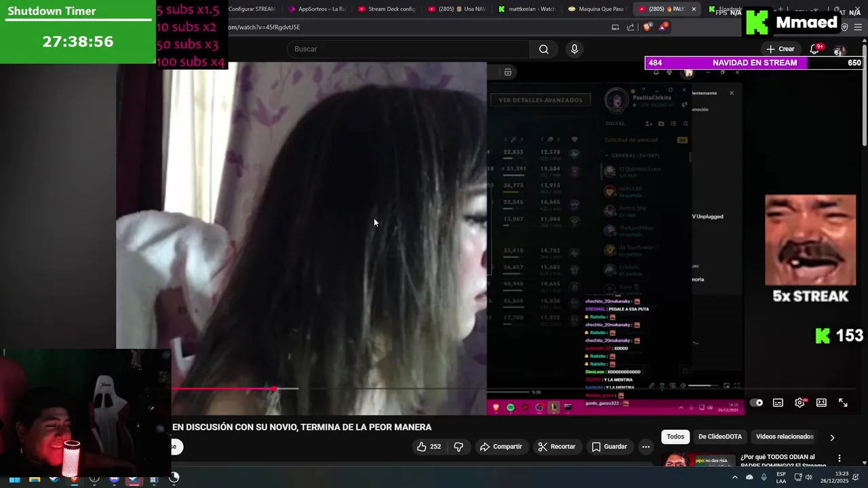Image resolution: width=868 pixels, height=488 pixels.
Task: Open File Explorer from the taskbar
Action: [x=35, y=479]
